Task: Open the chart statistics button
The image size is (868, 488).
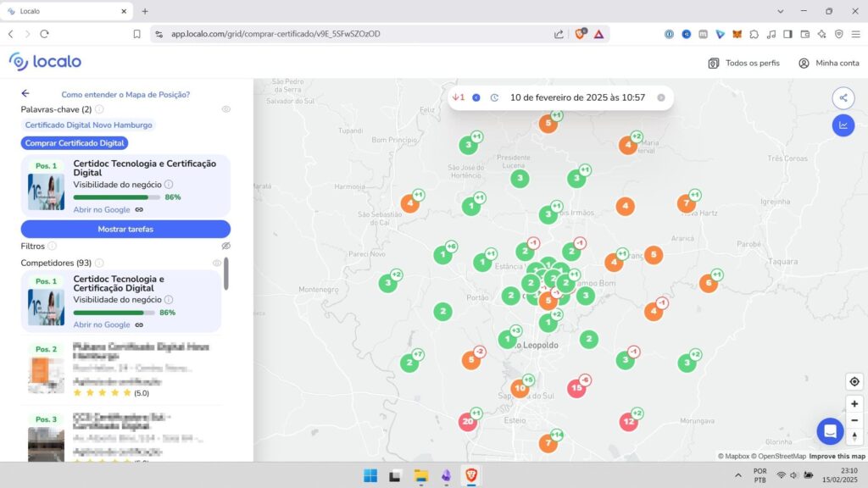Action: coord(843,125)
